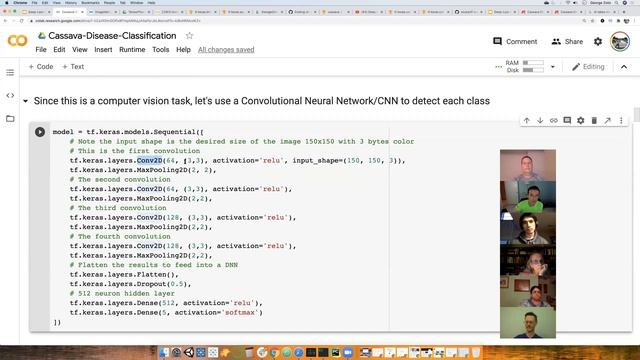Open the Tools menu

tap(160, 50)
